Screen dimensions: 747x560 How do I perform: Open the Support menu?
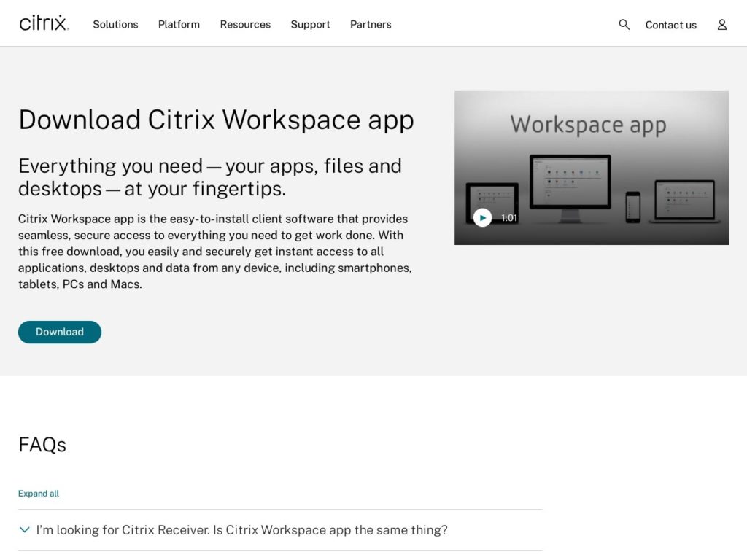click(x=310, y=24)
